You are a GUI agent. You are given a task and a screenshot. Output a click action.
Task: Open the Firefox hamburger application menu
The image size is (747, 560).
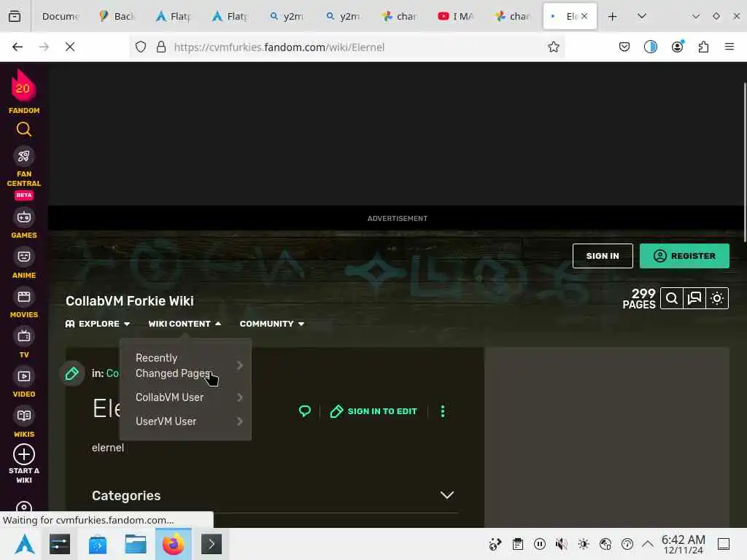(729, 47)
